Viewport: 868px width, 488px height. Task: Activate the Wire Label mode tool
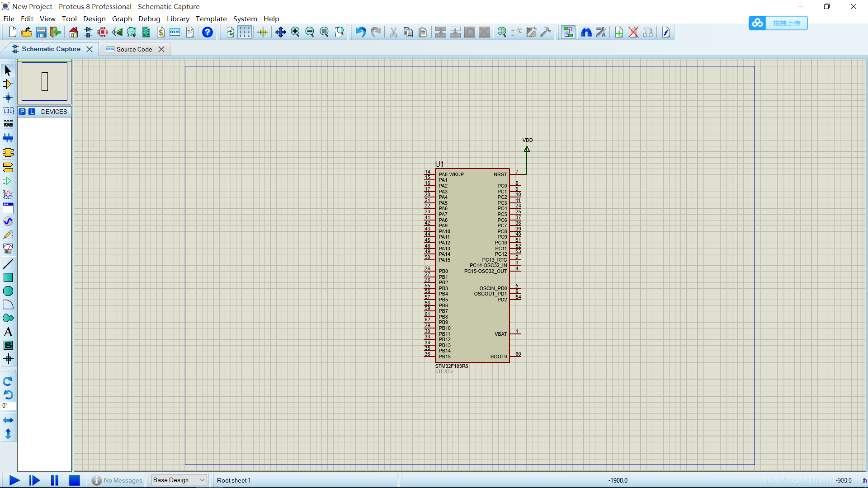(8, 111)
